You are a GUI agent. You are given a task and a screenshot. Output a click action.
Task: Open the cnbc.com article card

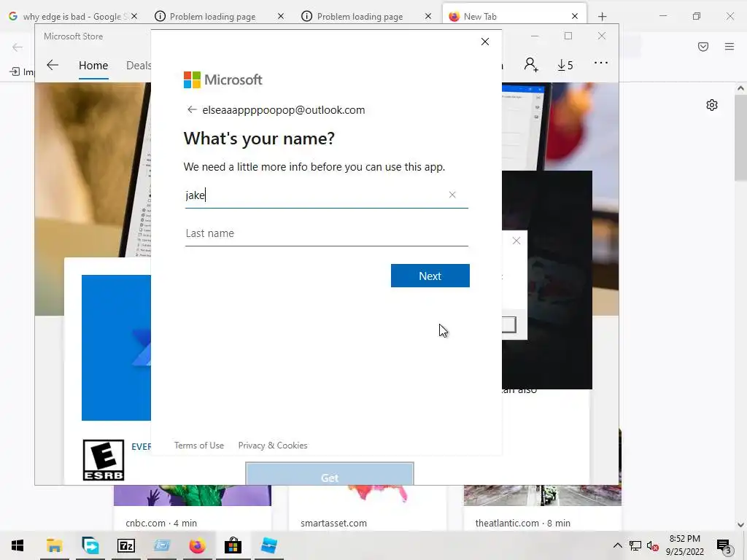pos(193,507)
